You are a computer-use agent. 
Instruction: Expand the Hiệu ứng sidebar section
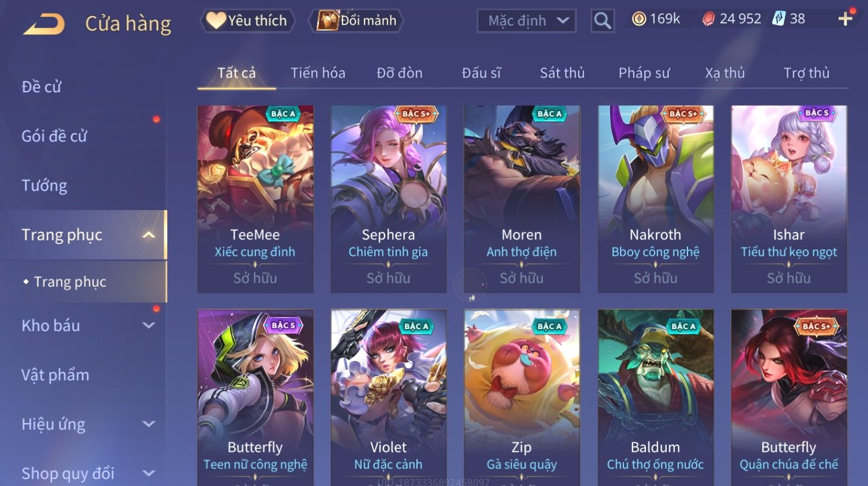(149, 424)
